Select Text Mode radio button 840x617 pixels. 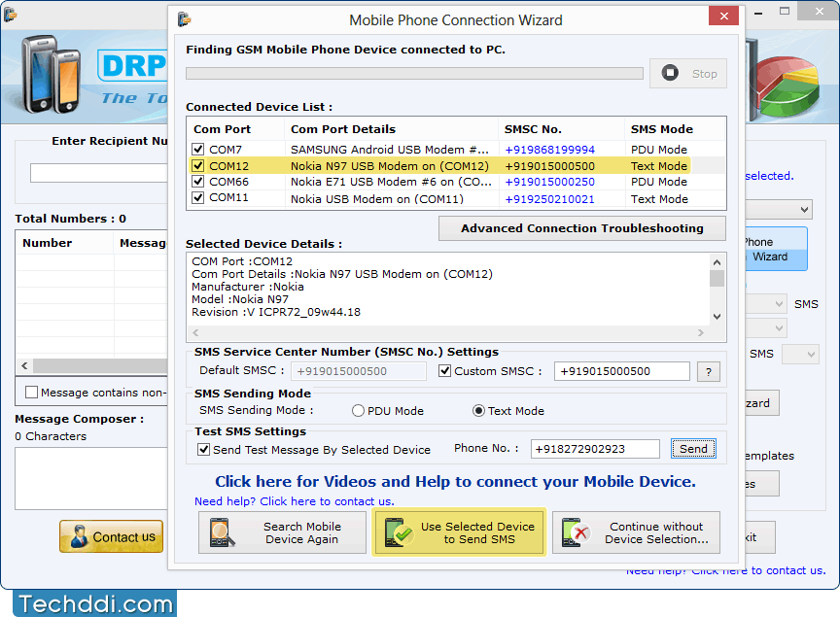point(478,411)
